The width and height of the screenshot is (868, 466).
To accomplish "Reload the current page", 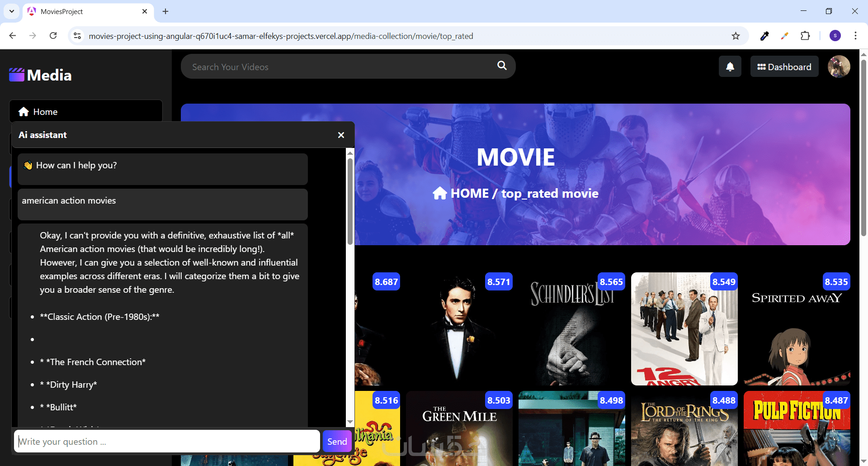I will (x=53, y=36).
